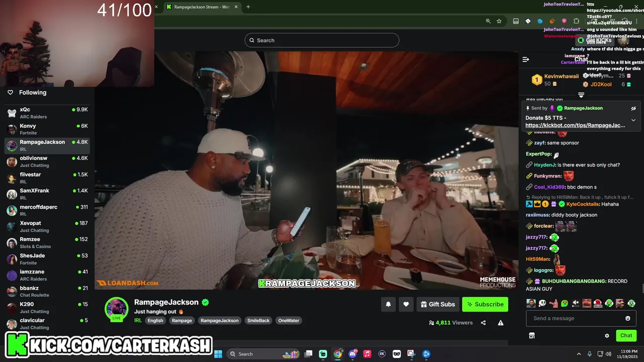Open mercoffdaperc channel from sidebar
644x362 pixels.
click(x=47, y=210)
